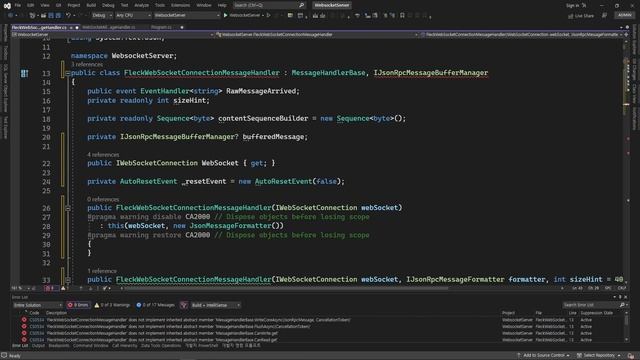Open the member navigation dropdown
Screen dimensions: 640x360
click(x=521, y=35)
